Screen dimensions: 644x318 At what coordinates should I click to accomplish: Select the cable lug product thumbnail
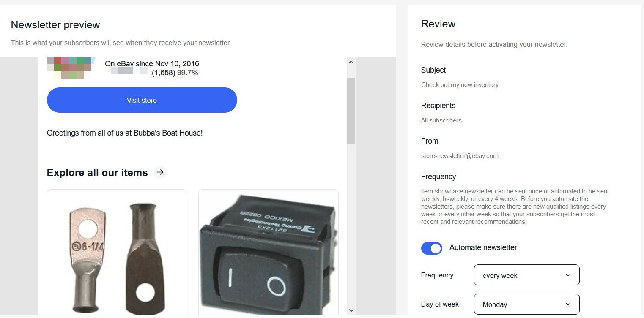[x=117, y=253]
